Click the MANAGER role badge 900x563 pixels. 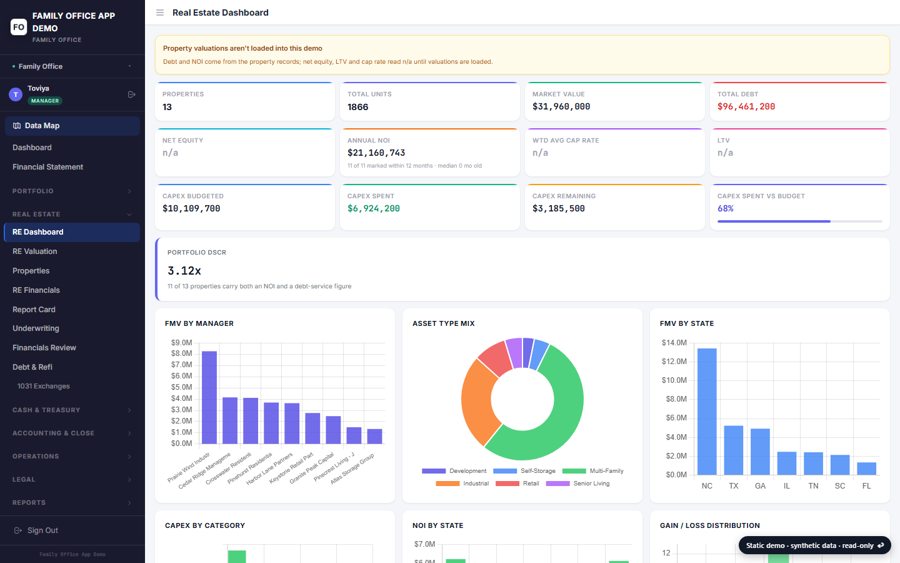(45, 100)
